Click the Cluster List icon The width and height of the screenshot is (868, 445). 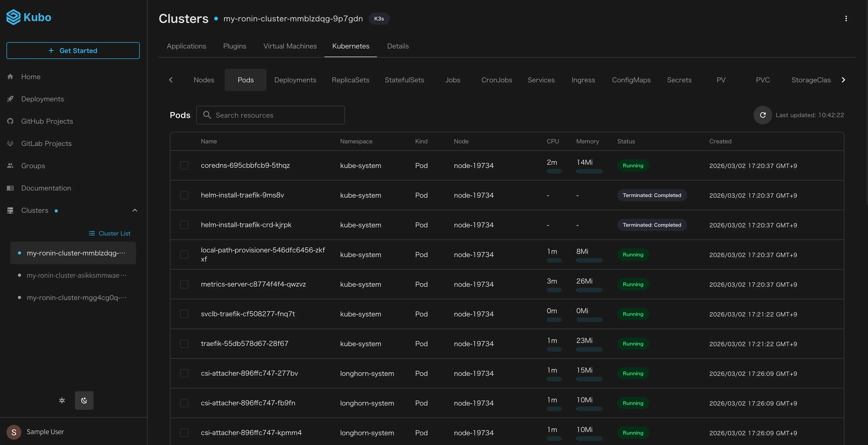[92, 233]
